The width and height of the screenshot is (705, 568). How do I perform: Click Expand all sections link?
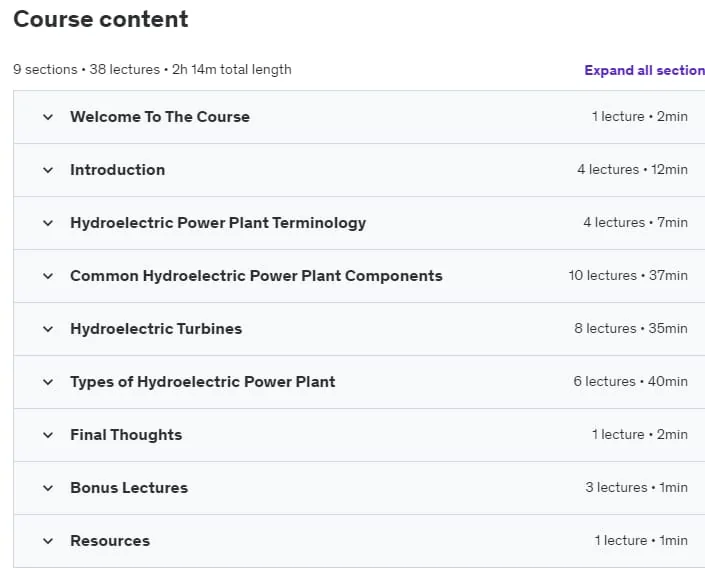pos(644,70)
